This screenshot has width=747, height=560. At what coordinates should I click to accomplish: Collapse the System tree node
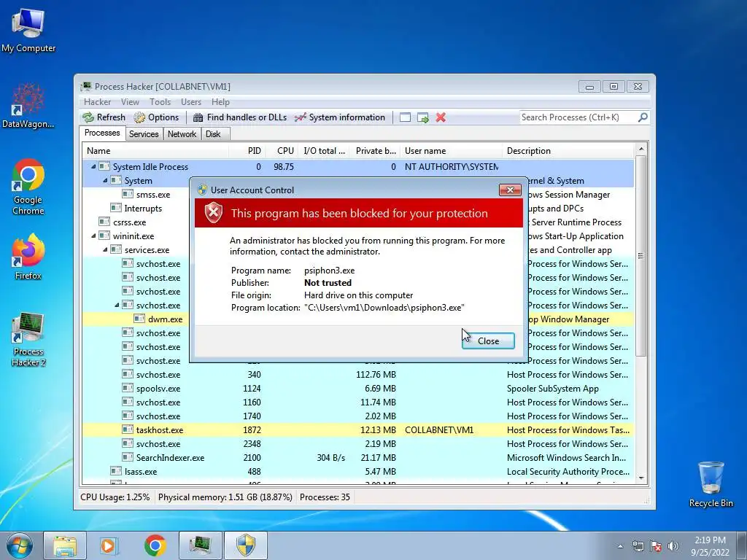(105, 181)
